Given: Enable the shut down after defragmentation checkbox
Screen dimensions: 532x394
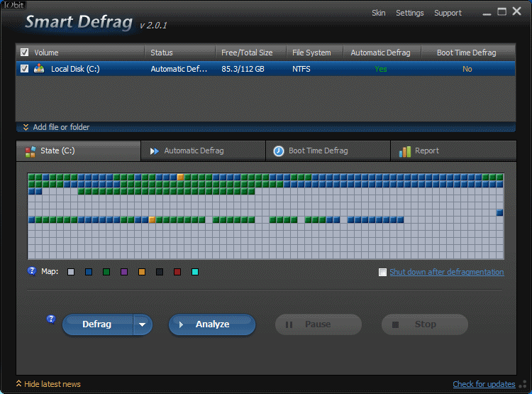Looking at the screenshot, I should coord(382,272).
